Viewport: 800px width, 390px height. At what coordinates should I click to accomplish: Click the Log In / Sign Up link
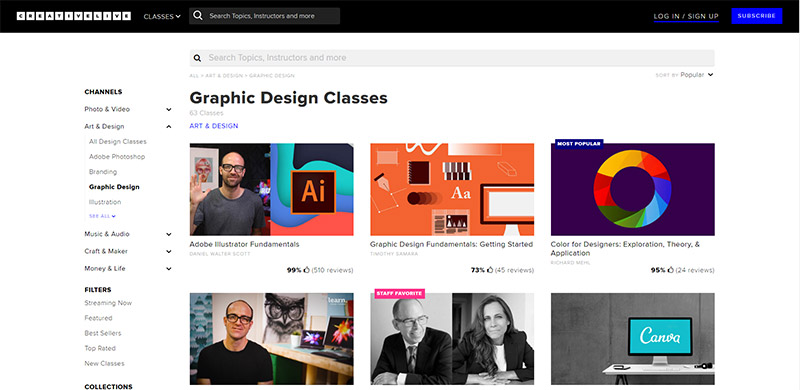point(686,16)
